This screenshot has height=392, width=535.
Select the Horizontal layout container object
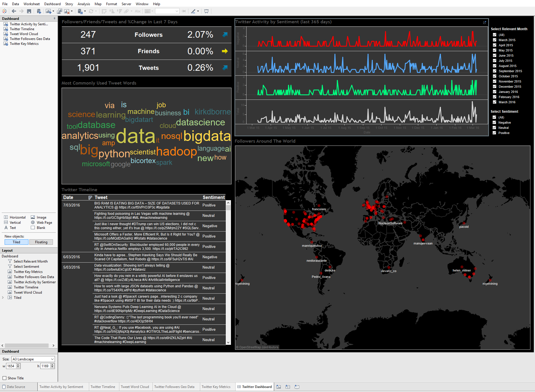tap(15, 217)
